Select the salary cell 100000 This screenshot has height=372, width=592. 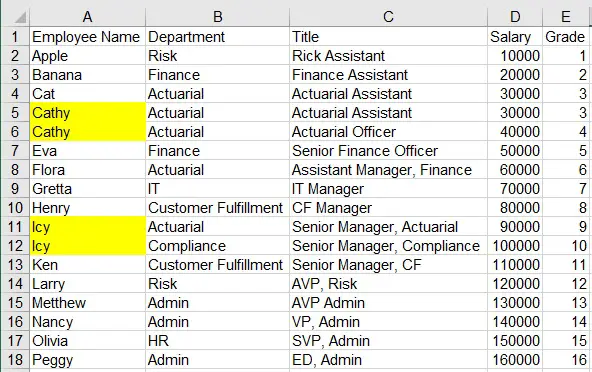click(515, 246)
